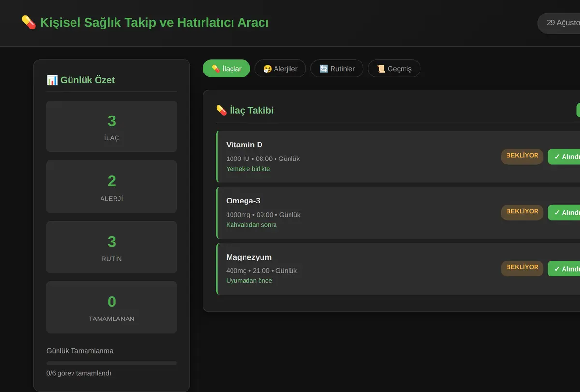Mark Magnezyum as Alındı

coord(564,269)
